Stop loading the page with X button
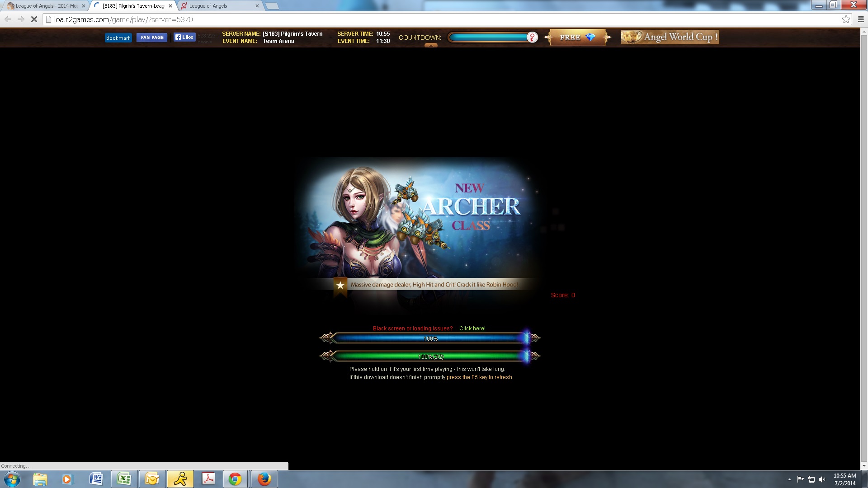Viewport: 868px width, 488px height. pyautogui.click(x=34, y=19)
